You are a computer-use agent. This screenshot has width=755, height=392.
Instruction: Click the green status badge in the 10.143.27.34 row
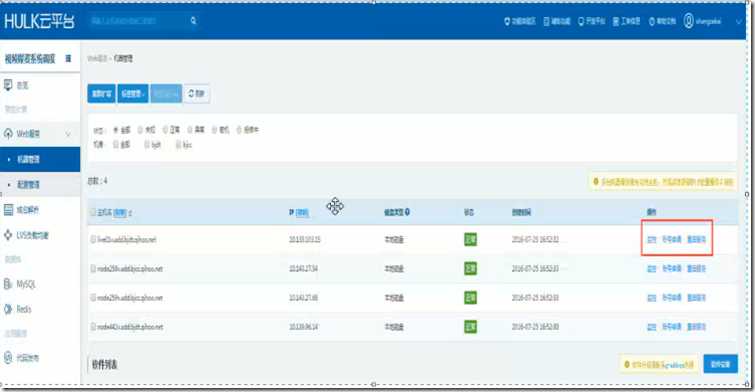click(x=470, y=269)
